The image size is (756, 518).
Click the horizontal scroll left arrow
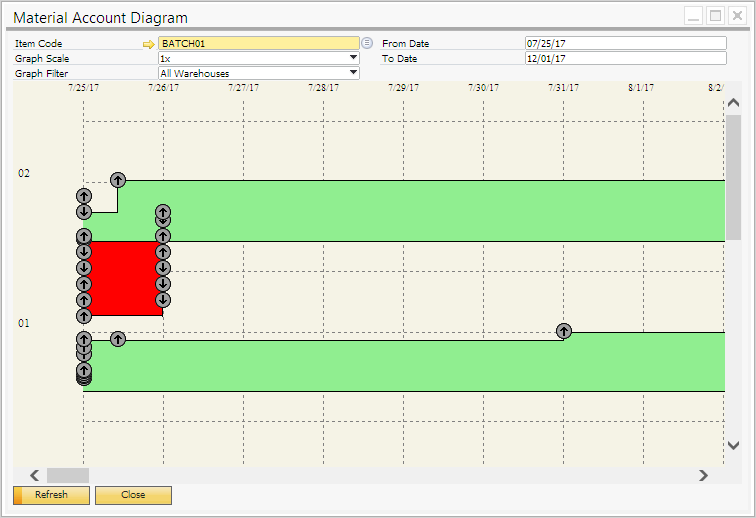click(34, 475)
